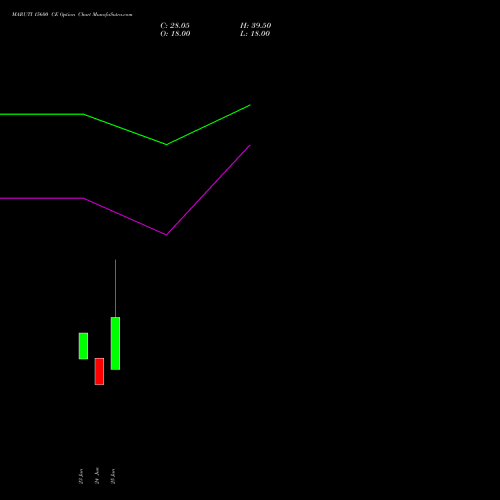Screen dimensions: 500x500
Task: Click the small green candlestick
Action: (x=83, y=346)
